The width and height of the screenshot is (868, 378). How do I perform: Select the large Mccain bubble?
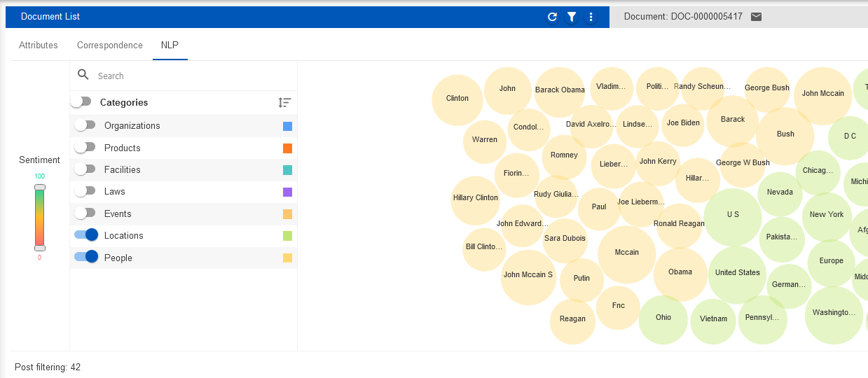click(x=627, y=255)
